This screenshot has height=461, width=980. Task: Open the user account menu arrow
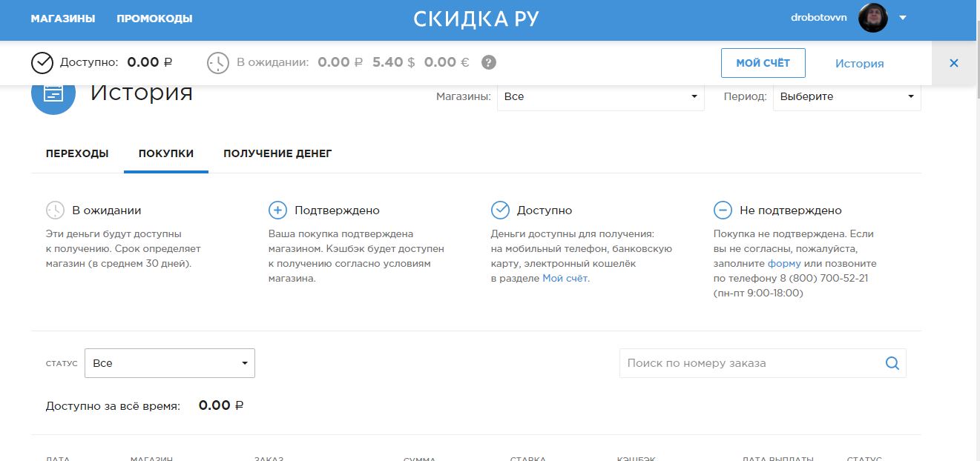pos(903,19)
